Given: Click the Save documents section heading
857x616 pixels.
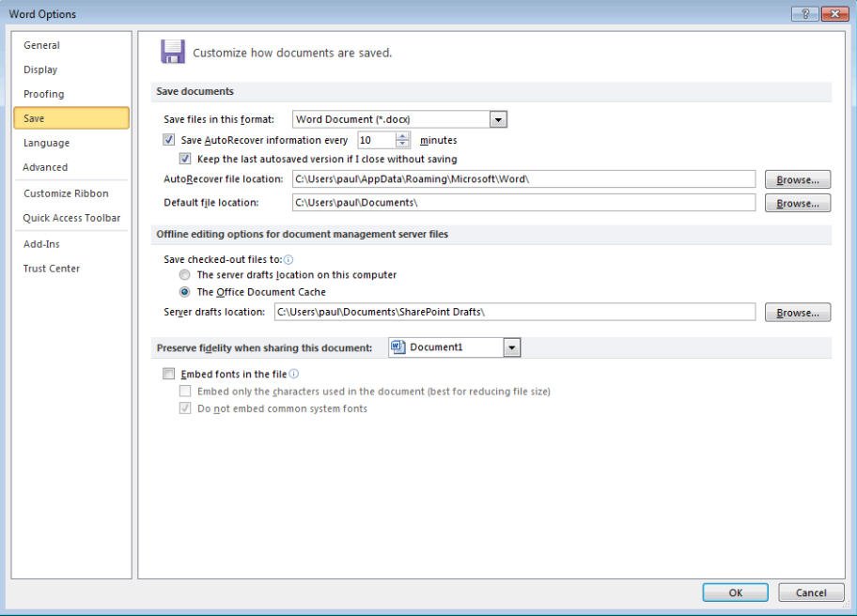Looking at the screenshot, I should click(x=195, y=91).
